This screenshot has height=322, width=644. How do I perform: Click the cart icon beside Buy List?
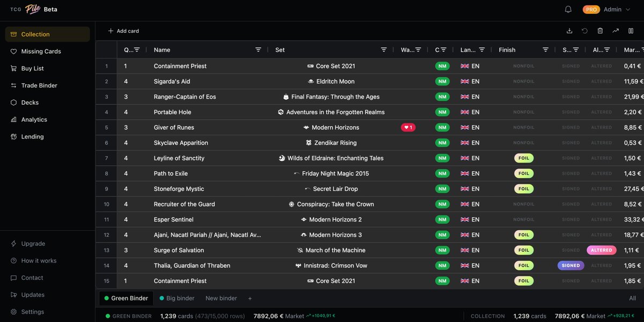[x=13, y=69]
